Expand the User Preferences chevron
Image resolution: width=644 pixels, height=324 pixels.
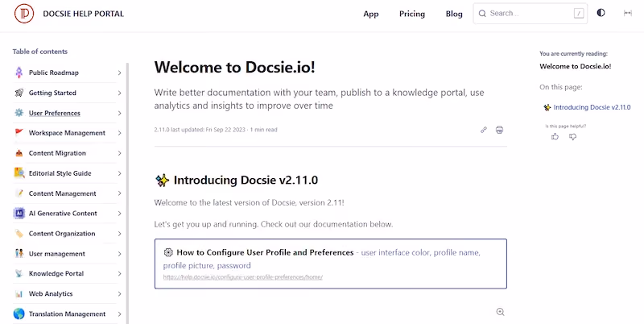(x=119, y=113)
